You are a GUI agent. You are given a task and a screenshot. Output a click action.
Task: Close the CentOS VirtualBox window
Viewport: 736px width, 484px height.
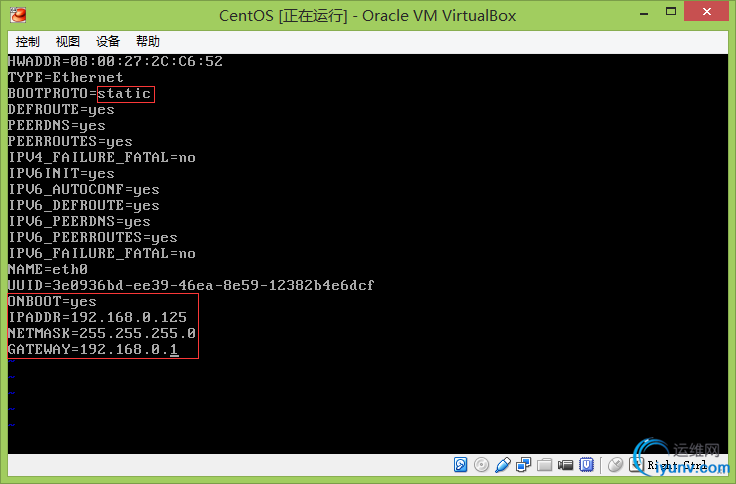click(x=706, y=12)
